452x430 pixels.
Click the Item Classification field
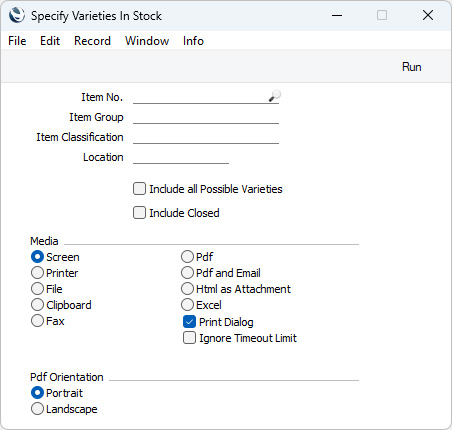206,137
